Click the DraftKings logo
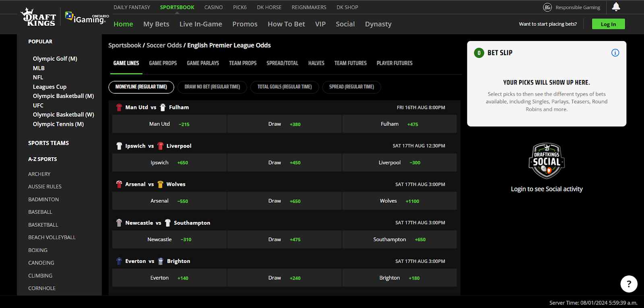Viewport: 644px width, 308px height. pyautogui.click(x=38, y=17)
